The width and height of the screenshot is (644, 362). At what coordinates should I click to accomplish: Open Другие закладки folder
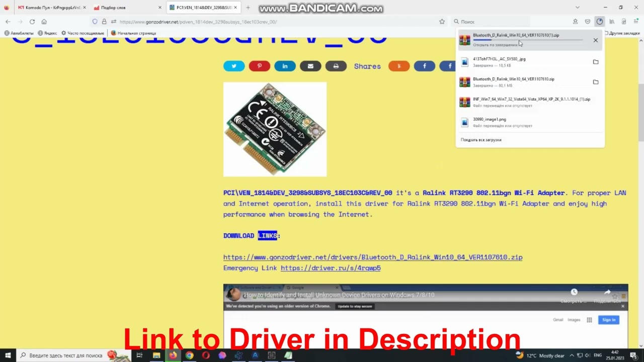(x=622, y=33)
